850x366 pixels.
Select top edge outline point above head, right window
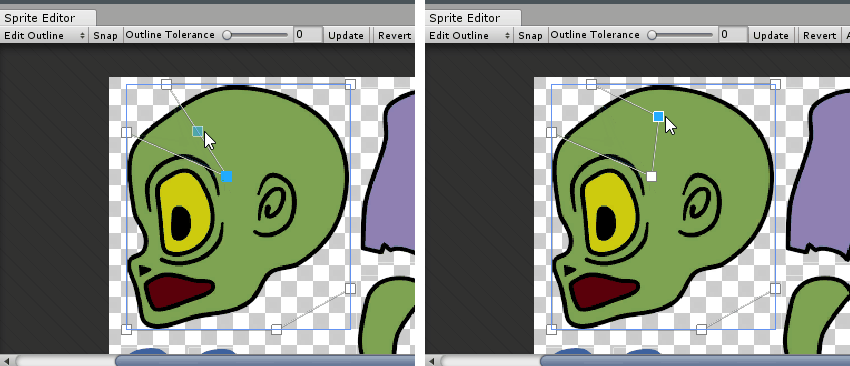tap(591, 84)
